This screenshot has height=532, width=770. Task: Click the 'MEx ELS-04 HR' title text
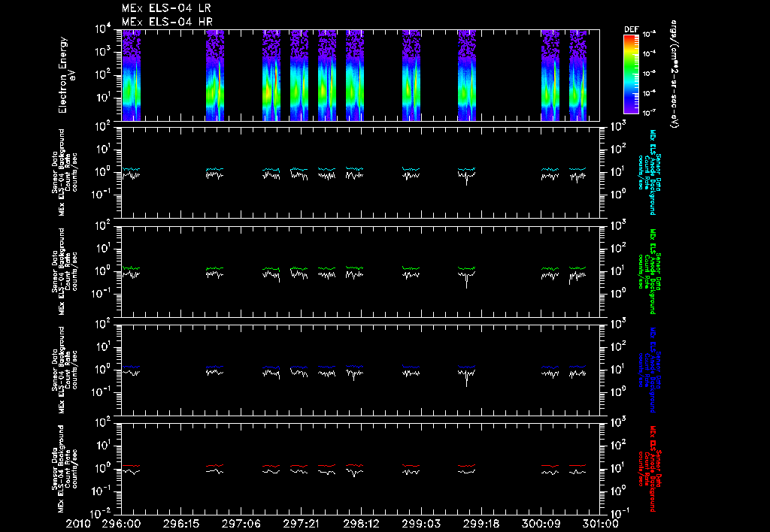167,22
